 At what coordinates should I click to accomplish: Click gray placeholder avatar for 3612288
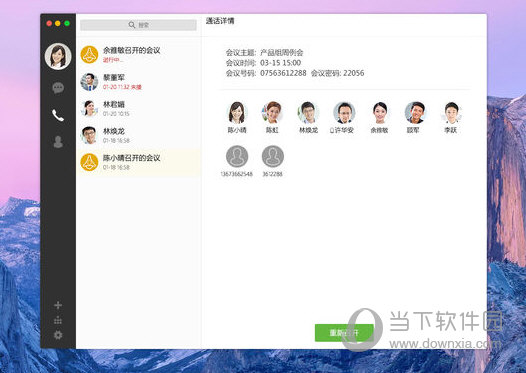(272, 156)
